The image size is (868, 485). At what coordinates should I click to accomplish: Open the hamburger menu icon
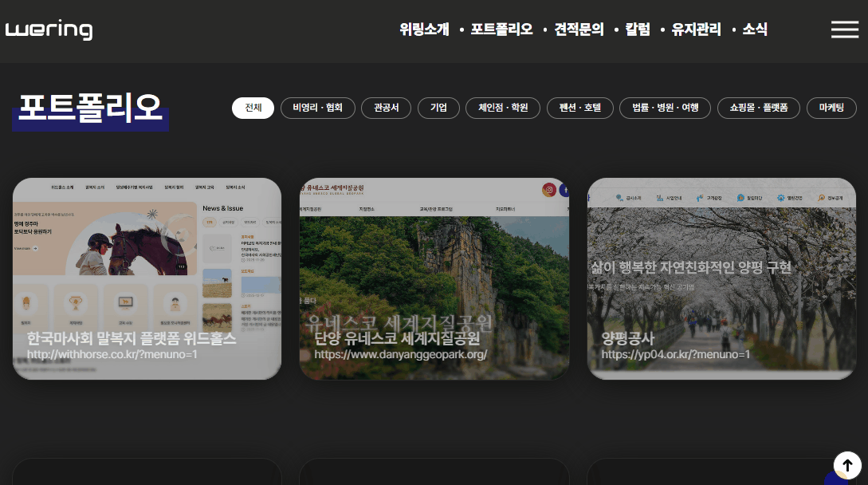coord(845,30)
